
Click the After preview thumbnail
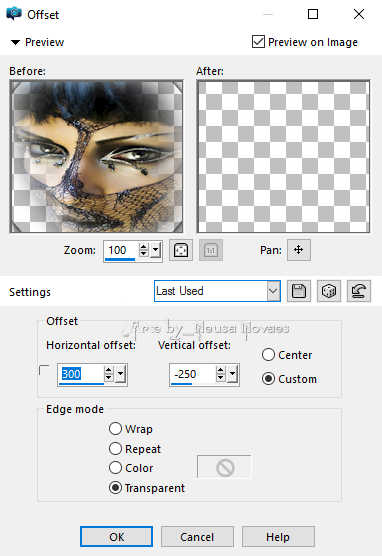283,156
